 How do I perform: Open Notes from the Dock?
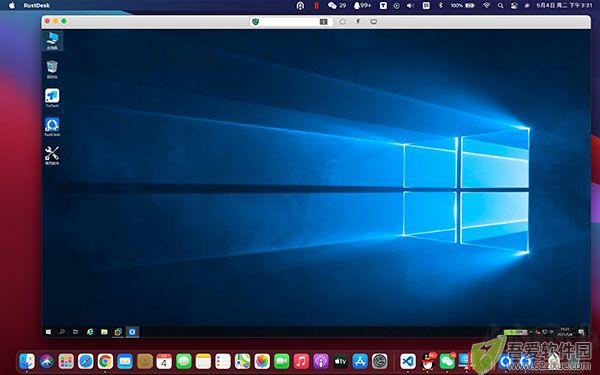tap(203, 361)
